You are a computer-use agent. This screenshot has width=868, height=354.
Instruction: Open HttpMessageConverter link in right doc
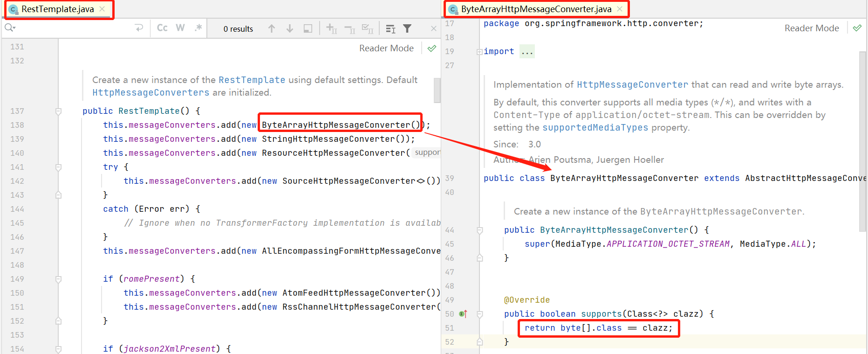(632, 84)
